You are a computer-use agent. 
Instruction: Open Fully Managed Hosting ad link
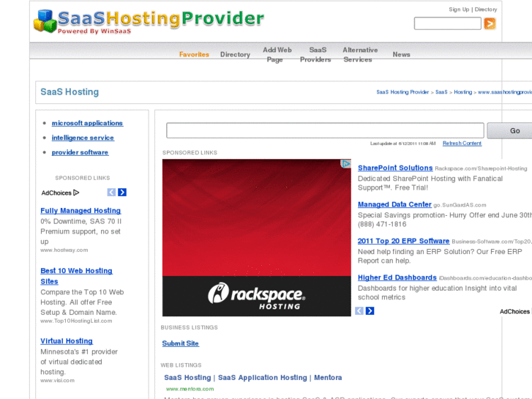click(80, 211)
